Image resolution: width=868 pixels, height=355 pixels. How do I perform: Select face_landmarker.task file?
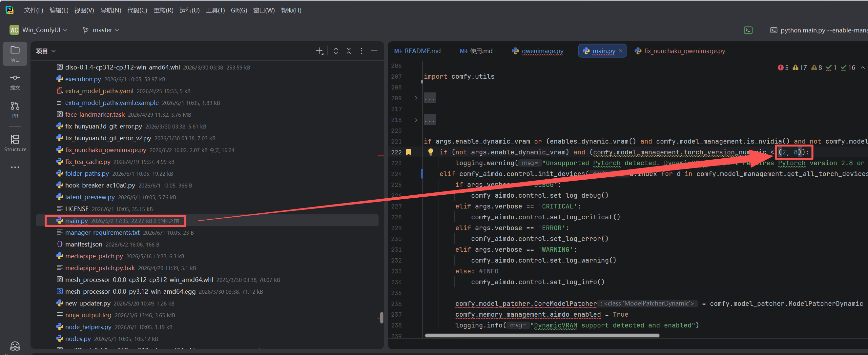tap(95, 114)
